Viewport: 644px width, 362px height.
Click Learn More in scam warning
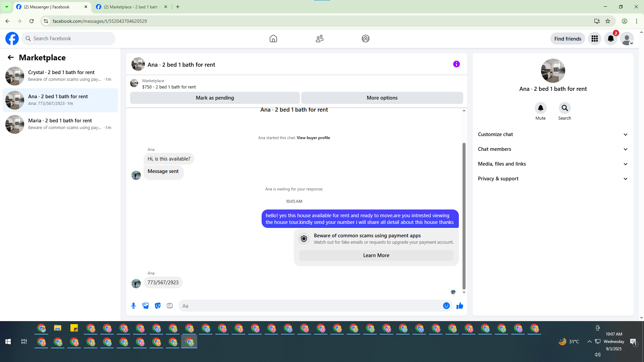pos(376,255)
